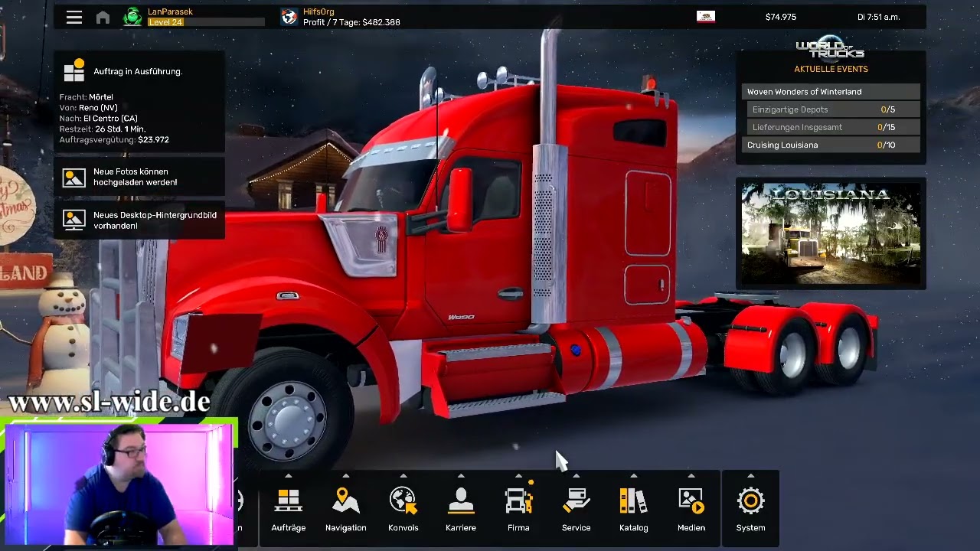Viewport: 980px width, 551px height.
Task: Click the $74.975 account balance
Action: click(x=781, y=17)
